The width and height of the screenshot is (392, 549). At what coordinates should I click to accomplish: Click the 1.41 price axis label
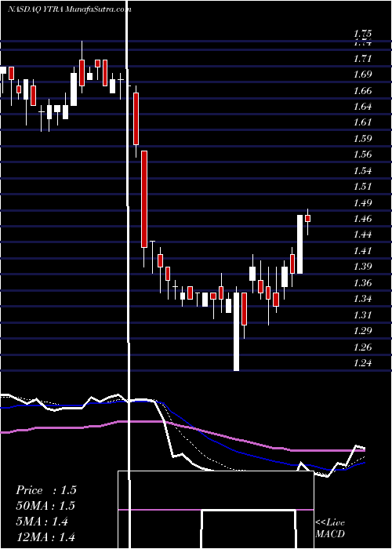(x=362, y=251)
